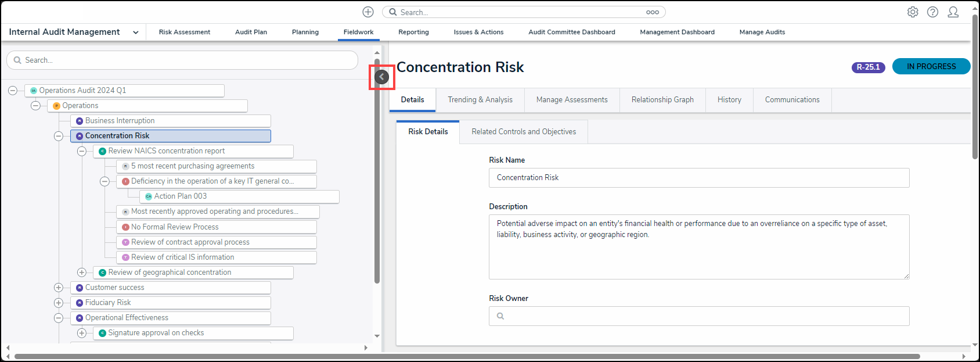980x362 pixels.
Task: Open the user profile icon
Action: [953, 12]
